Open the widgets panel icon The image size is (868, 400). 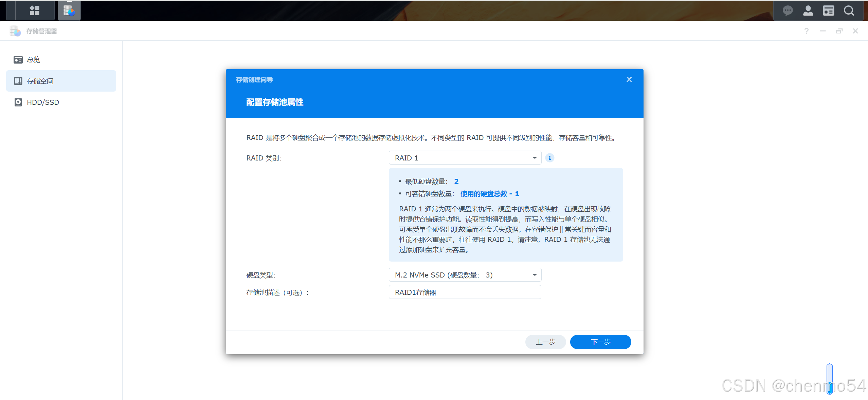[828, 11]
